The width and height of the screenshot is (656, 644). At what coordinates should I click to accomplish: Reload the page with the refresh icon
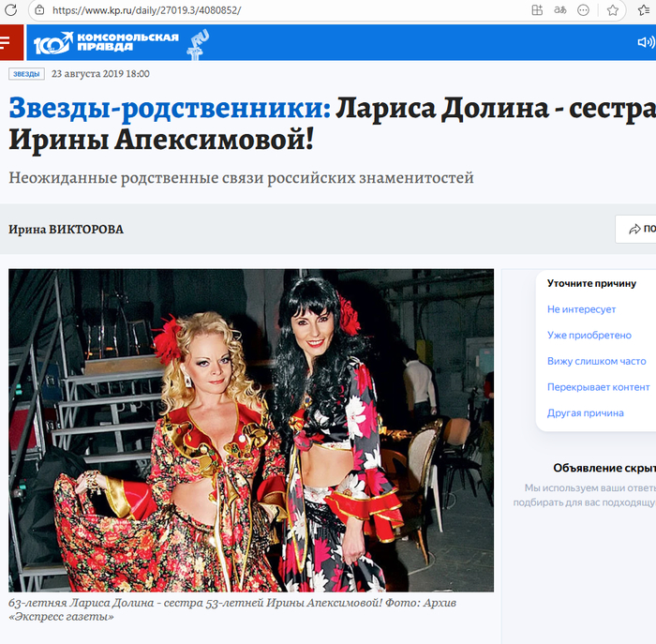[10, 10]
